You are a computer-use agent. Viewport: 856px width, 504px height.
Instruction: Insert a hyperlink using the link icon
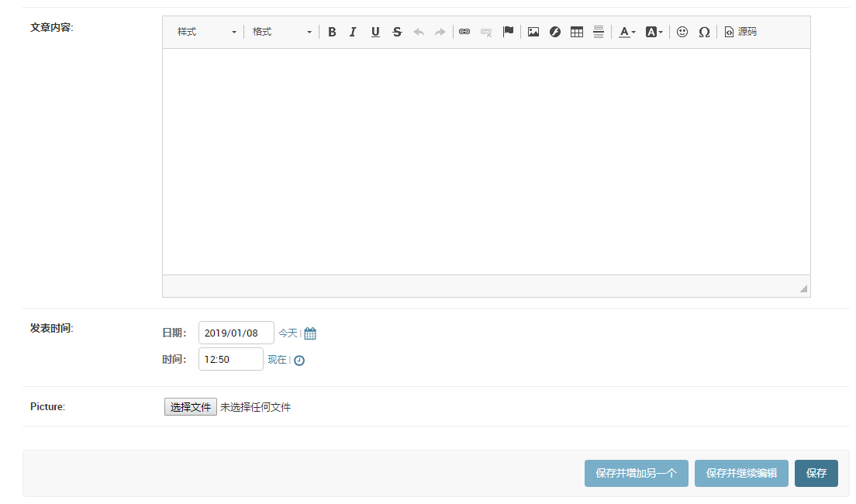coord(464,32)
